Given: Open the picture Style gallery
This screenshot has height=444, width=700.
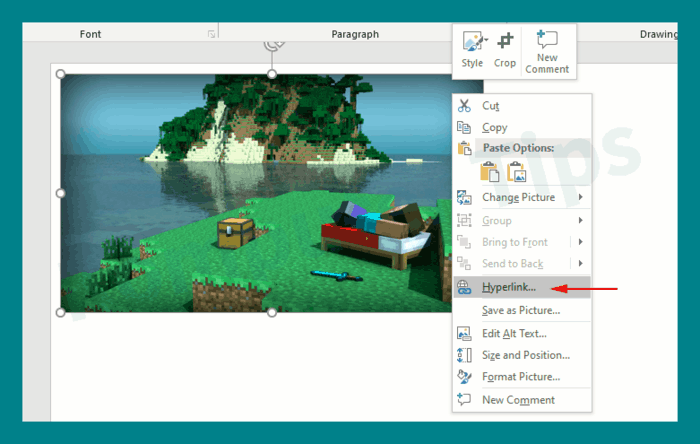Looking at the screenshot, I should click(x=472, y=50).
